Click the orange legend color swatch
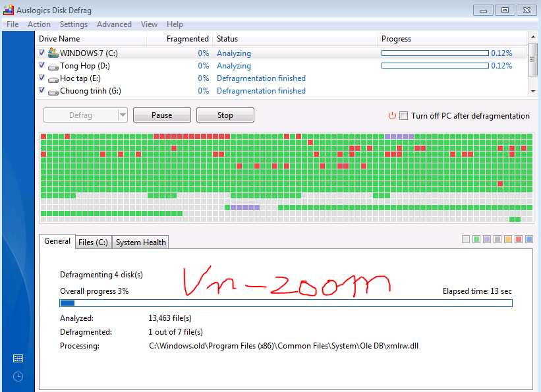This screenshot has width=541, height=392. tap(508, 239)
